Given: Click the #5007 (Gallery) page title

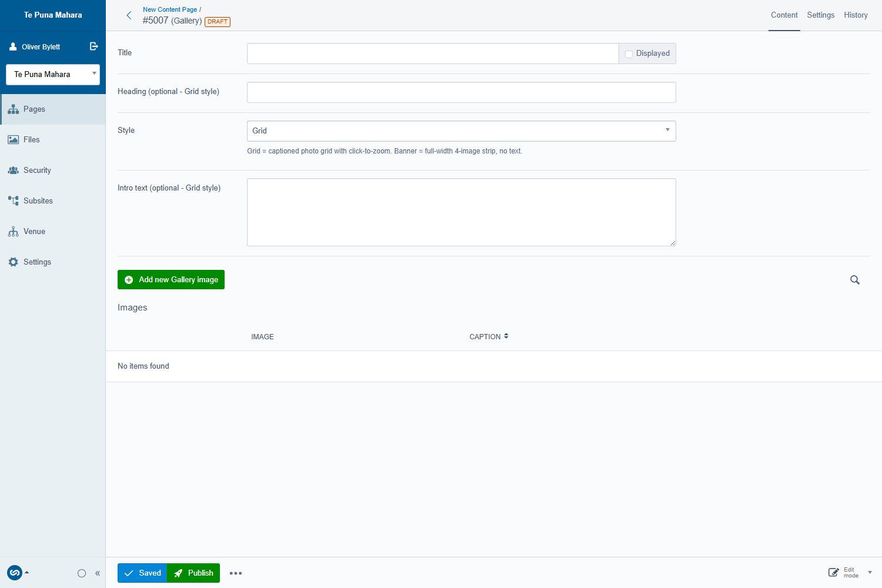Looking at the screenshot, I should coord(172,21).
